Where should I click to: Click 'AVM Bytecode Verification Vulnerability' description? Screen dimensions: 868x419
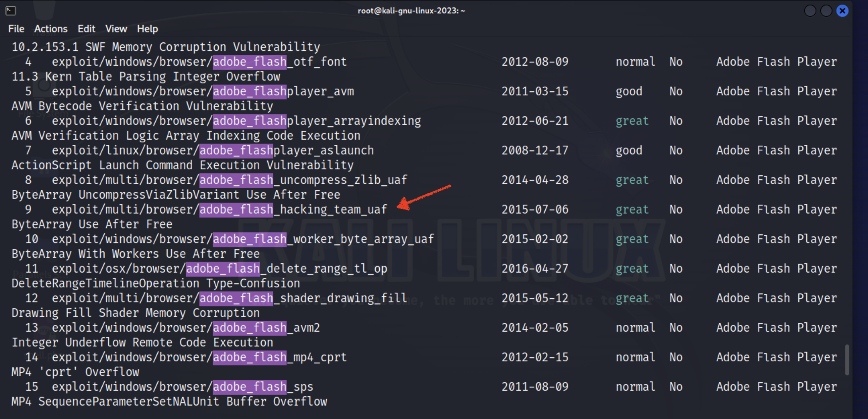point(142,106)
